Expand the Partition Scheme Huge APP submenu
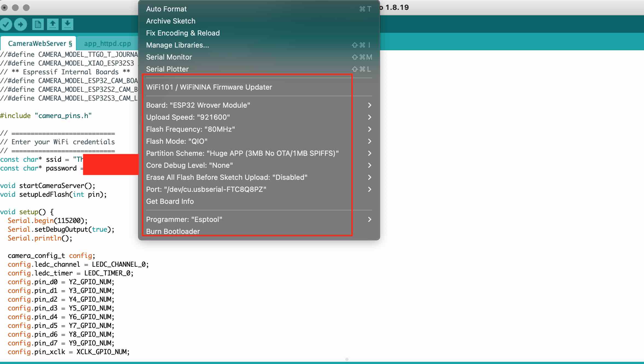644x364 pixels. [x=259, y=153]
